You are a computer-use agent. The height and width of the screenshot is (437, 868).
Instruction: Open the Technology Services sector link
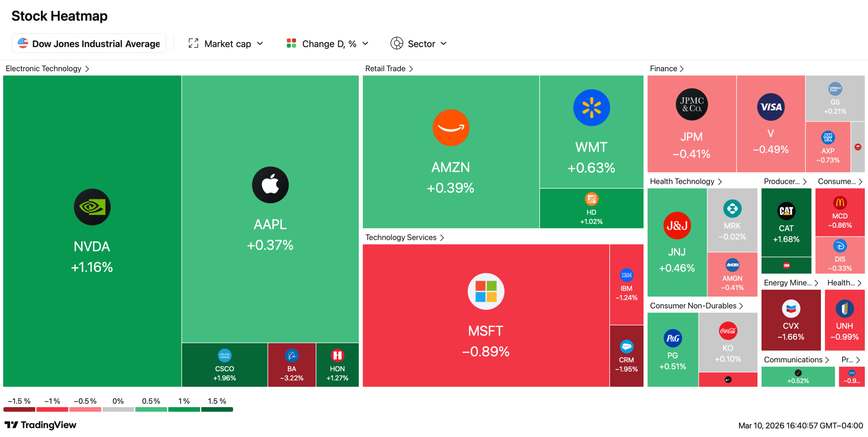tap(404, 237)
